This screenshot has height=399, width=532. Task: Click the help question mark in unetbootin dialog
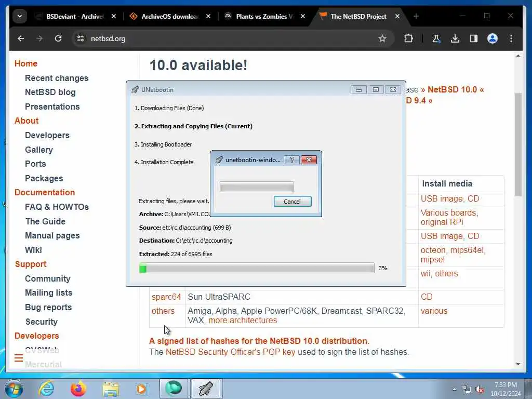point(292,160)
